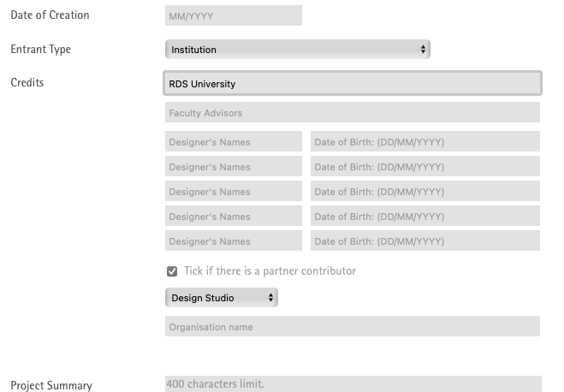Expand the Design Studio dropdown
This screenshot has width=564, height=392.
[221, 298]
